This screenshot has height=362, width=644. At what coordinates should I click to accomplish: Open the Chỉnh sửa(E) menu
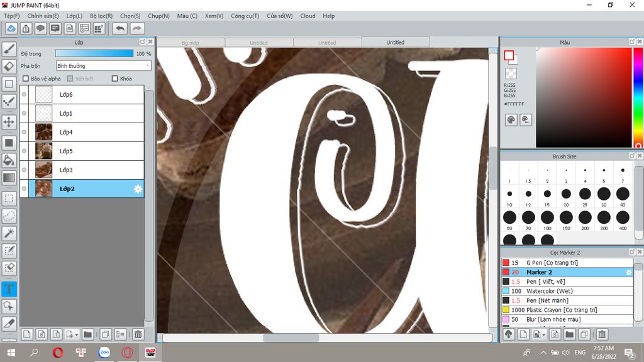[x=43, y=16]
